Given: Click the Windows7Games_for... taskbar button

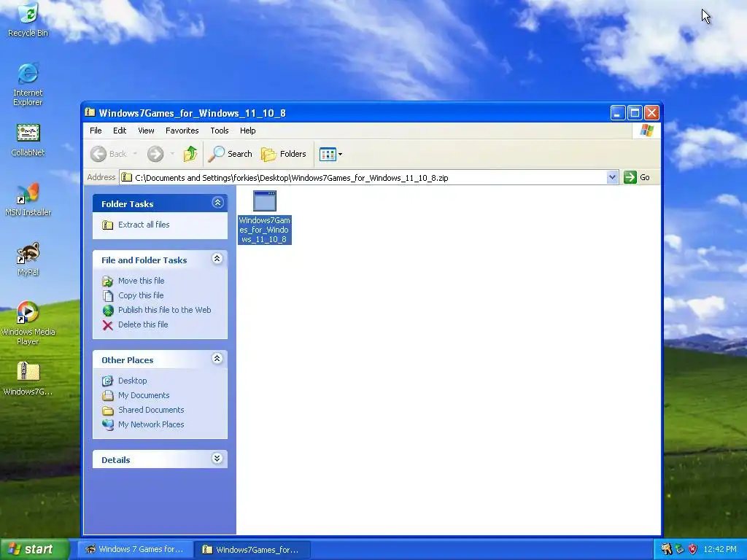Looking at the screenshot, I should click(252, 550).
